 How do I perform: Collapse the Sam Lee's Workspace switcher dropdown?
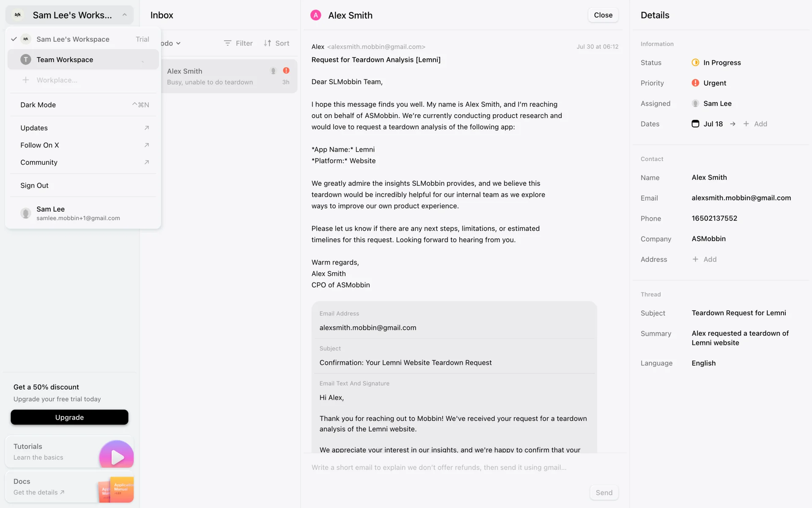pos(124,15)
